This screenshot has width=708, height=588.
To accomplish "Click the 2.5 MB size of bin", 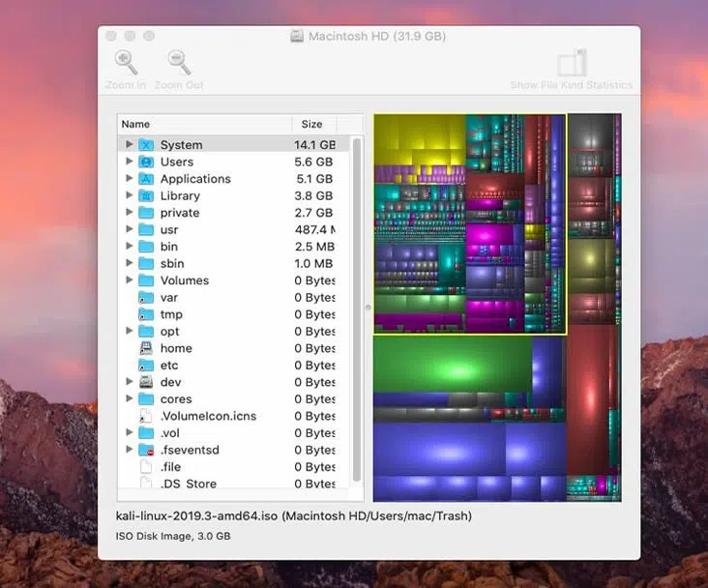I will tap(314, 247).
